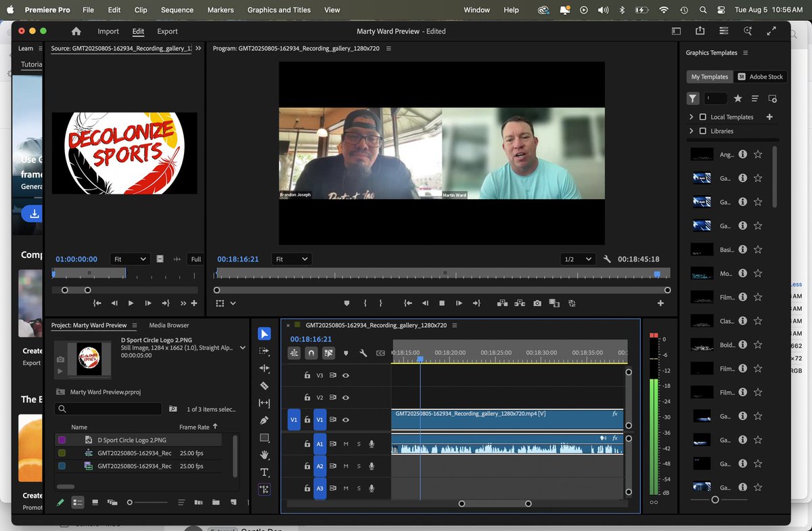This screenshot has height=531, width=812.
Task: Open Graphics Templates panel menu
Action: tap(745, 53)
